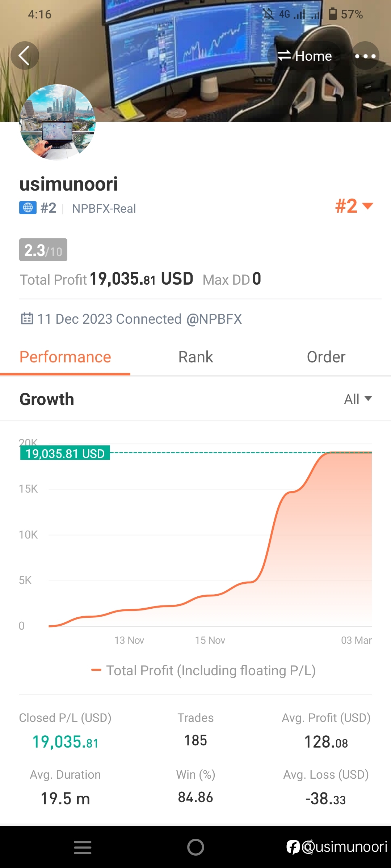Screen dimensions: 391x868
Task: Tap the Home switch button
Action: pos(305,56)
